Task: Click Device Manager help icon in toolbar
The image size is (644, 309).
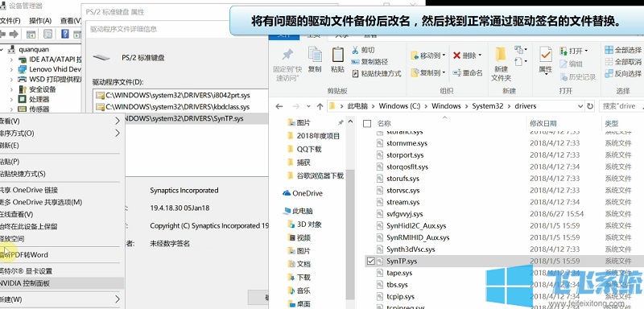Action: (x=65, y=34)
